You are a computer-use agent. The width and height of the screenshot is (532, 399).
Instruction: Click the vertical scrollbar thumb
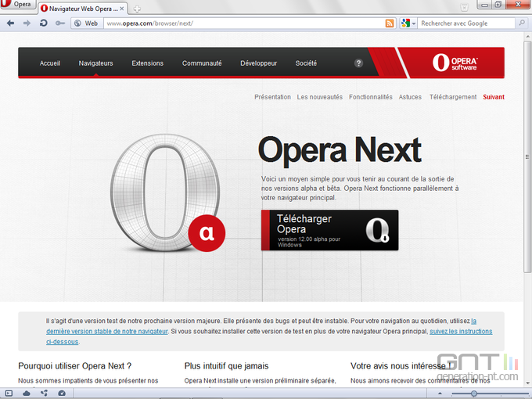point(527,156)
